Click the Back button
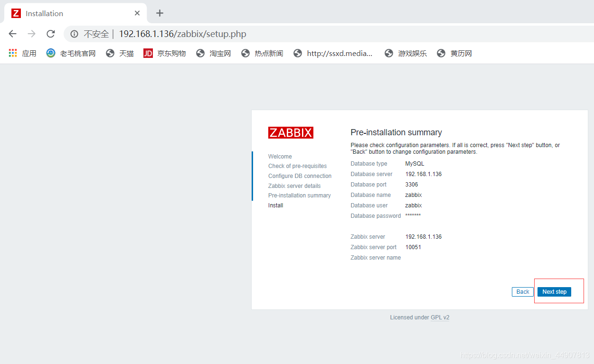This screenshot has height=364, width=594. point(523,292)
